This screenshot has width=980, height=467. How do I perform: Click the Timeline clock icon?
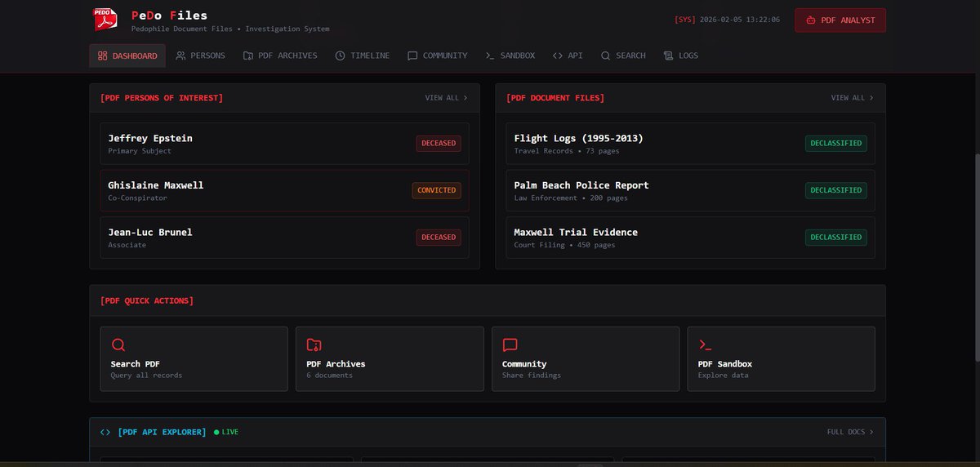tap(341, 56)
